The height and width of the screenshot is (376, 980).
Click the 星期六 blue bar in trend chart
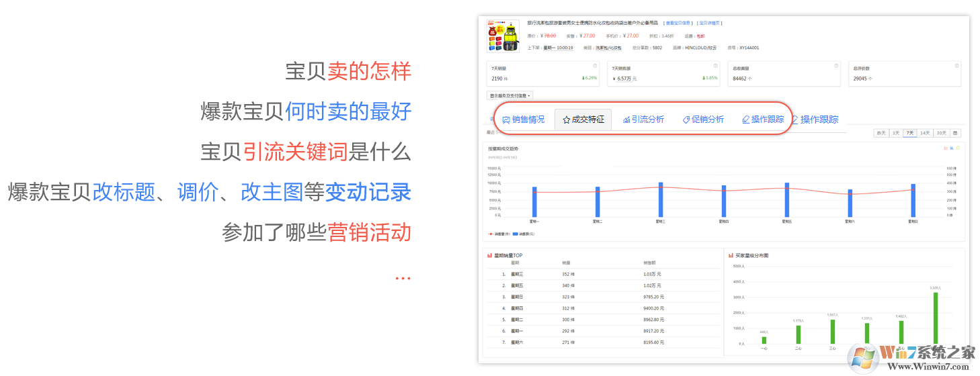point(850,203)
